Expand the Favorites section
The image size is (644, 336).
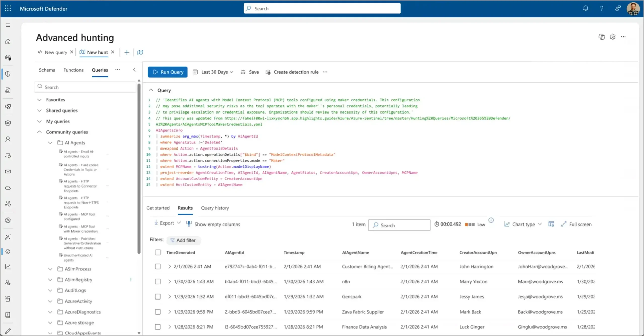tap(39, 100)
